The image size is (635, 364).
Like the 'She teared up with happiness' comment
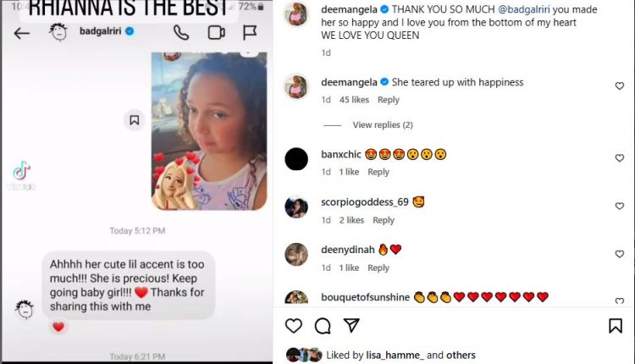pos(619,85)
